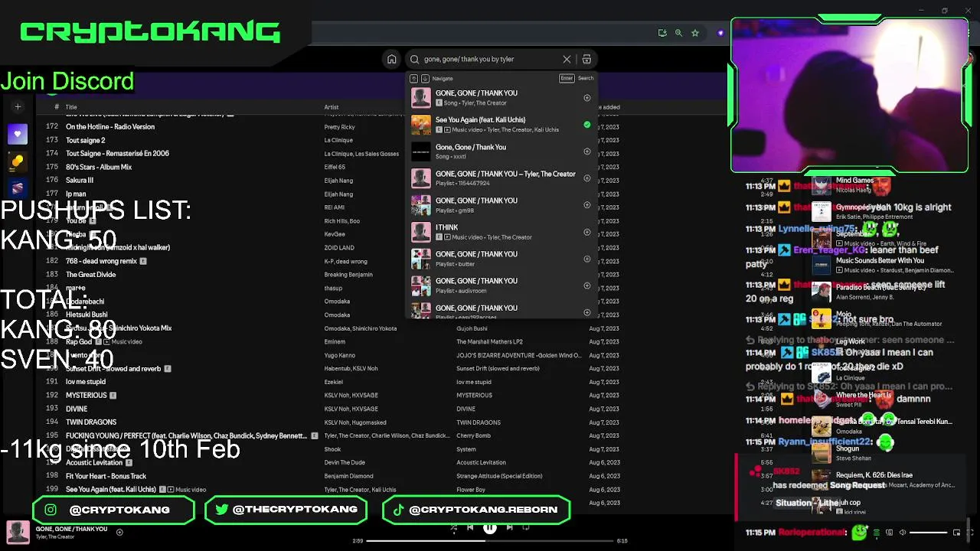The width and height of the screenshot is (980, 551).
Task: Click See You Again result thumbnail
Action: coord(421,125)
